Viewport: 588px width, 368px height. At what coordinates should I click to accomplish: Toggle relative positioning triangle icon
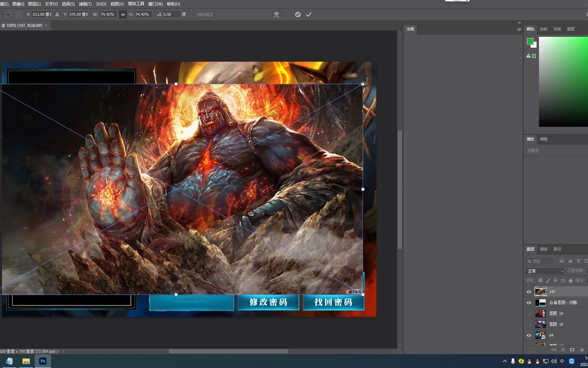(57, 14)
